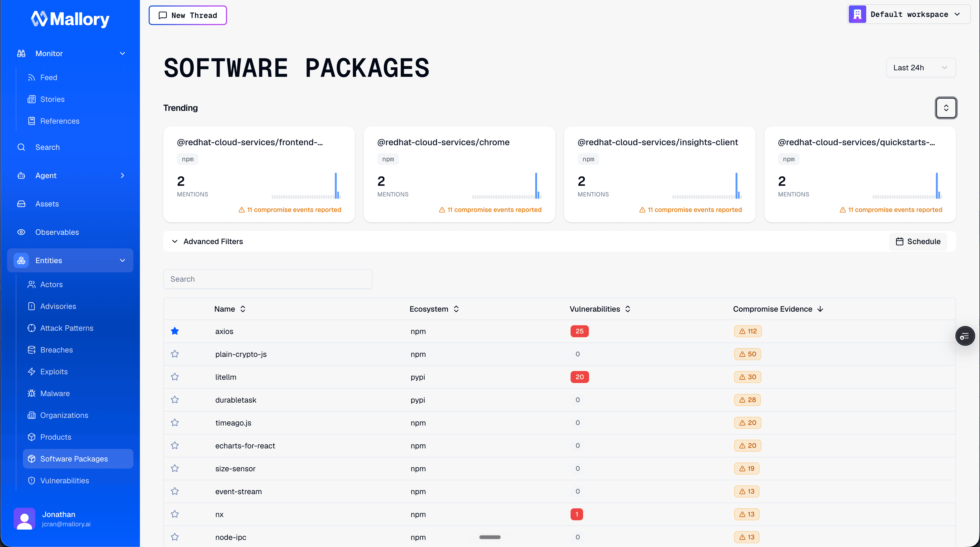Click the Feed RSS icon
980x547 pixels.
pos(32,78)
